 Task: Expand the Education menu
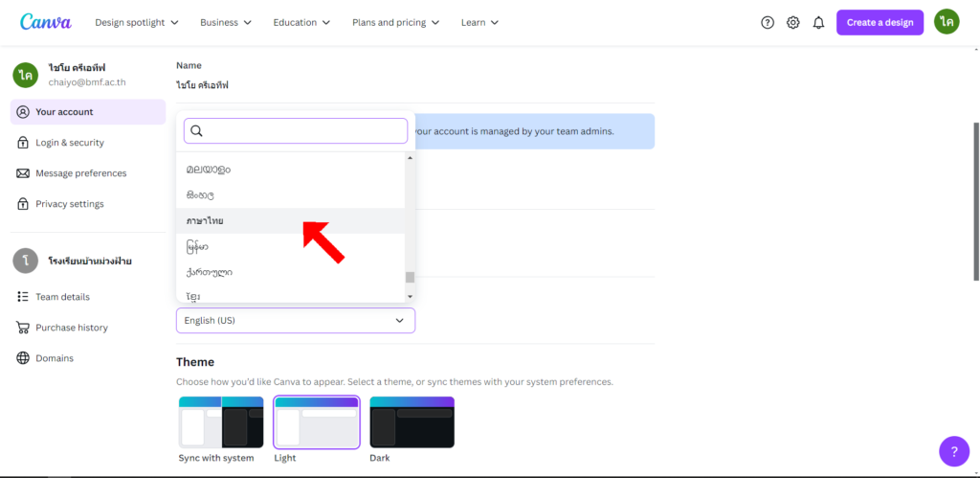(302, 23)
